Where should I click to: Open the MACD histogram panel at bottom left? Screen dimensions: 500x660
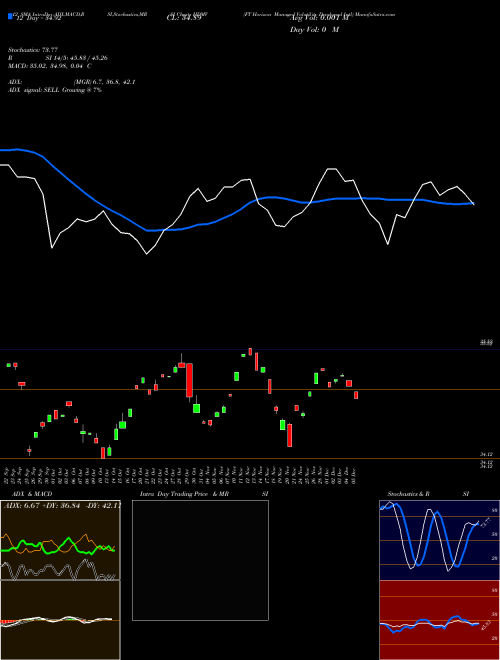click(60, 620)
